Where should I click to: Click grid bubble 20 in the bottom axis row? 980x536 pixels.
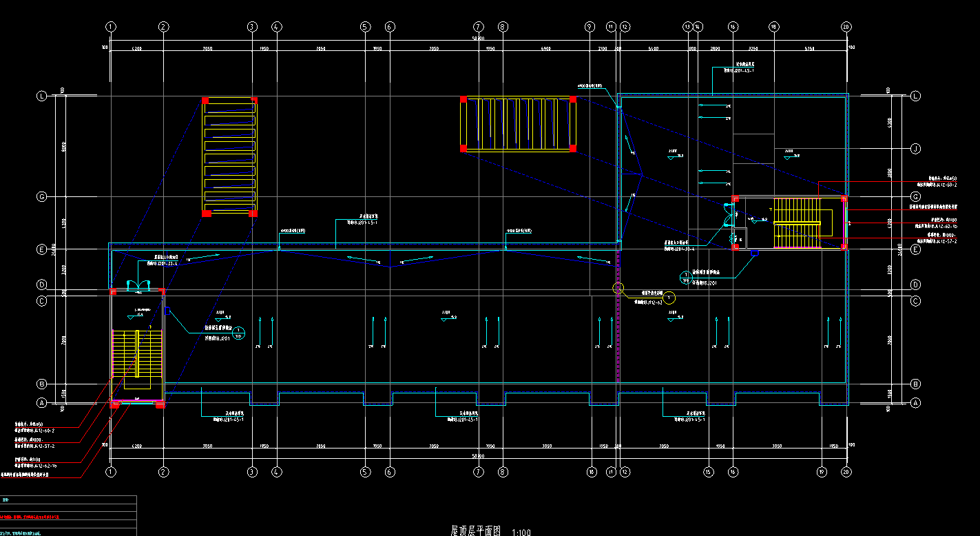click(846, 472)
